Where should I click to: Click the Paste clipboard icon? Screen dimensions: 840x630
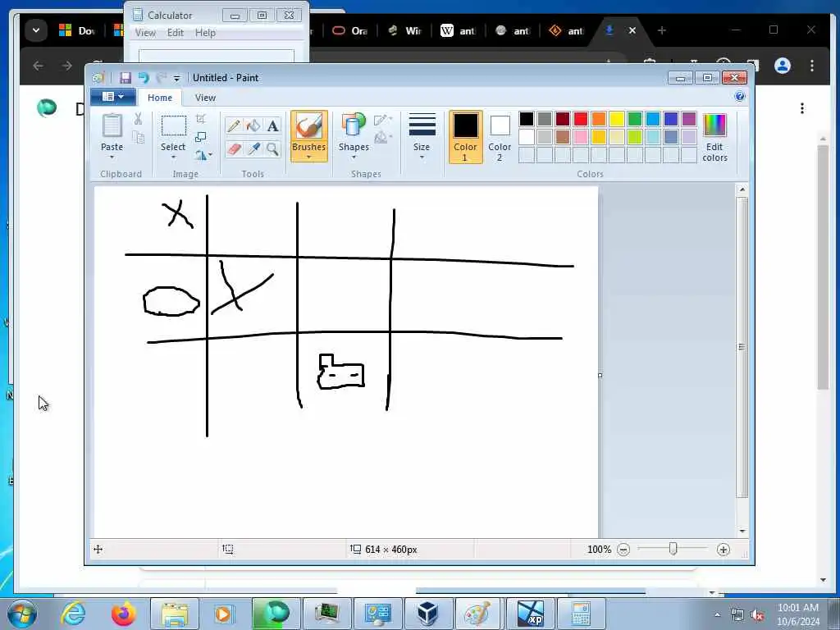click(x=112, y=126)
